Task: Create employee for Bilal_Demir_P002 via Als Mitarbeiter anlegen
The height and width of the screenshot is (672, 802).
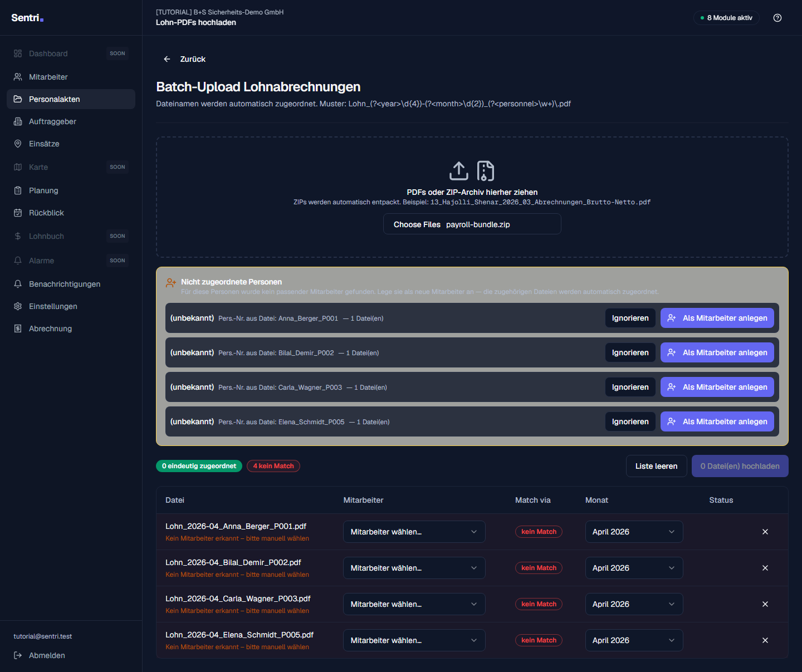Action: coord(717,352)
